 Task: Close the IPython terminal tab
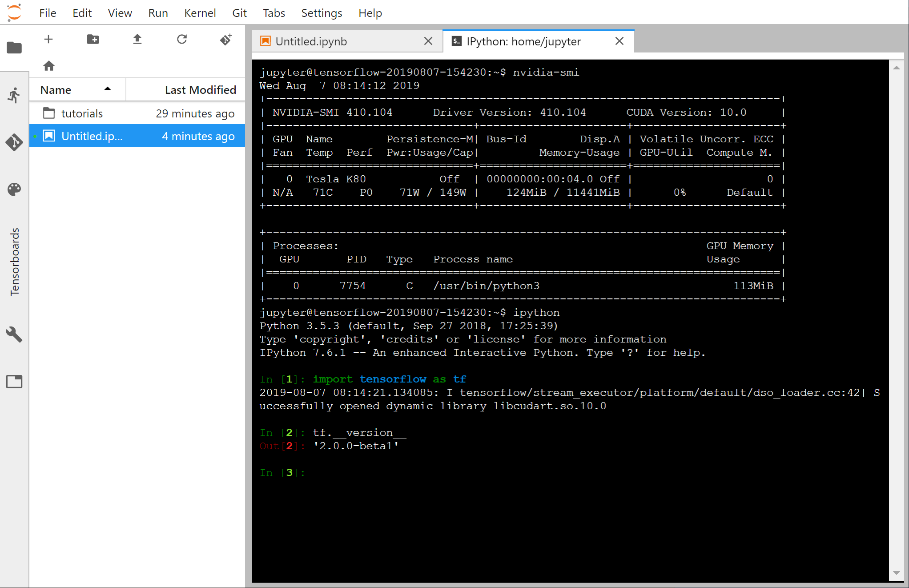pyautogui.click(x=619, y=41)
